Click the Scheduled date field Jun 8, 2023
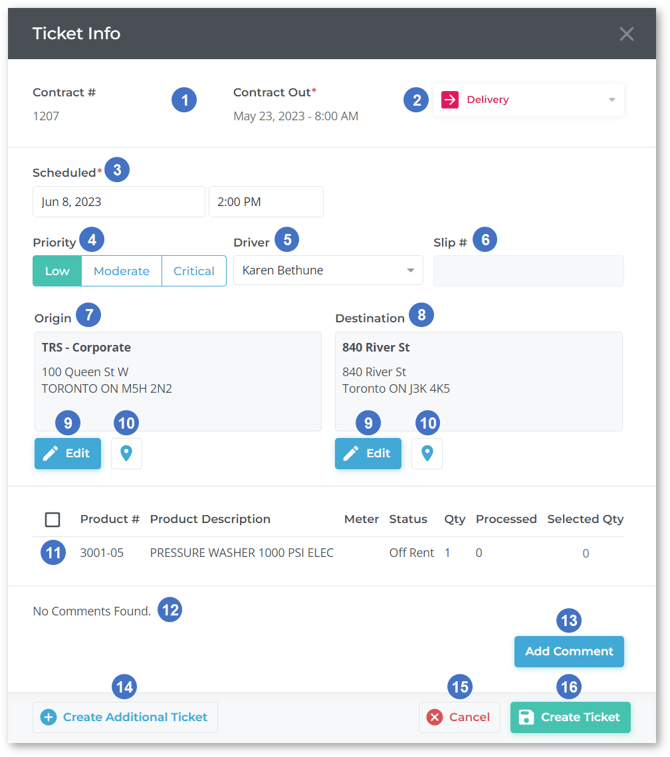The image size is (670, 757). click(118, 202)
